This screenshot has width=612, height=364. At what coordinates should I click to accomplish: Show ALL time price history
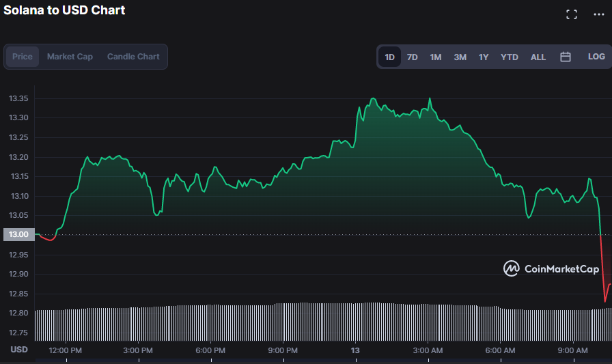tap(538, 57)
